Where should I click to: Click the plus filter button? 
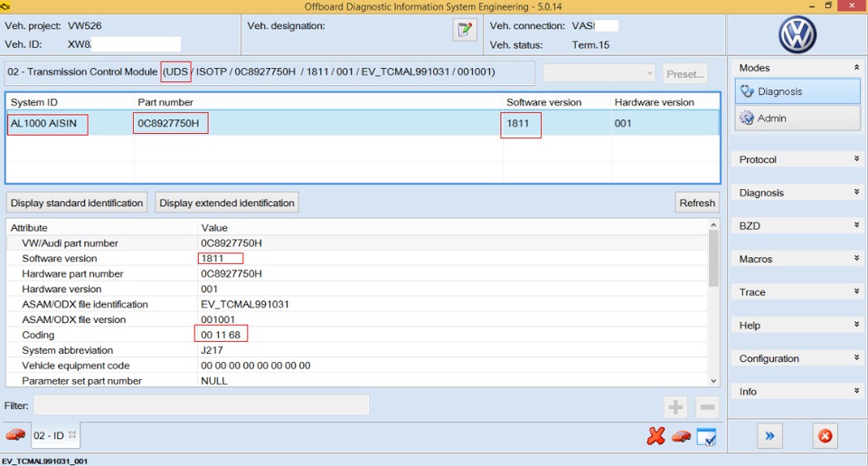[x=675, y=407]
